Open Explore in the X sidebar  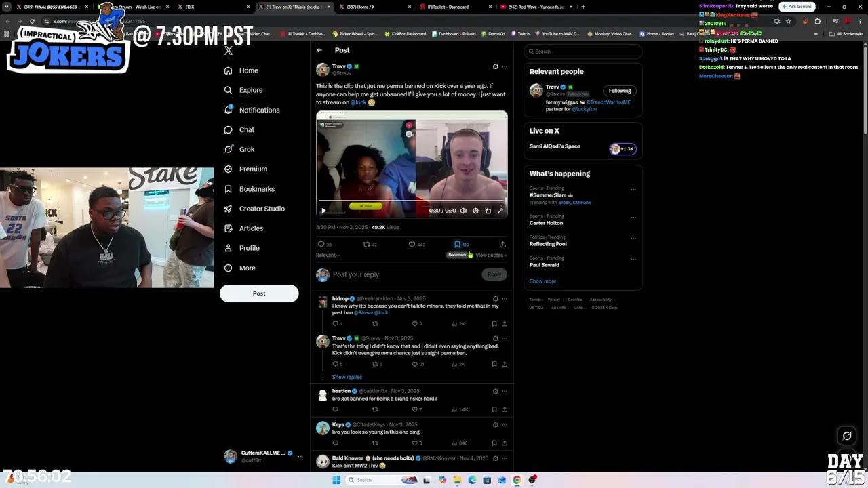point(243,90)
